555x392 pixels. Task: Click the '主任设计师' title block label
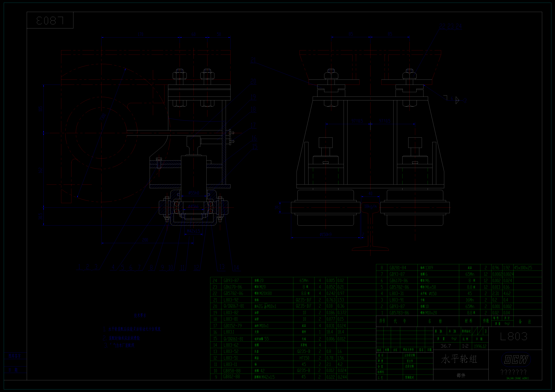[x=410, y=355]
